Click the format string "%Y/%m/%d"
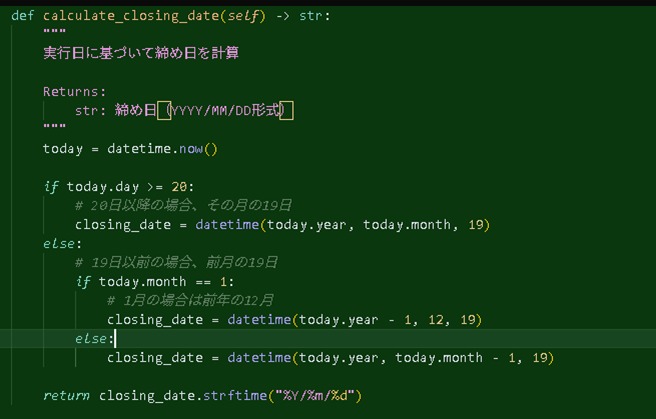Viewport: 656px width, 419px height. click(315, 396)
